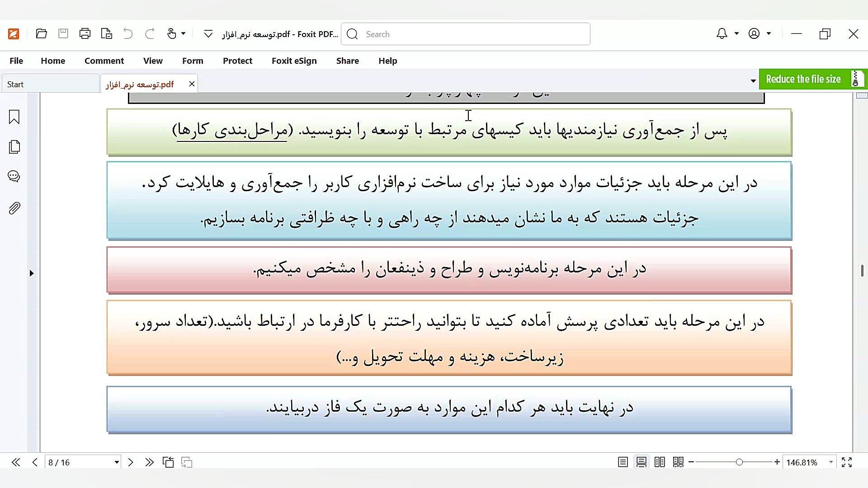
Task: Open notifications via the bell icon
Action: pos(722,34)
